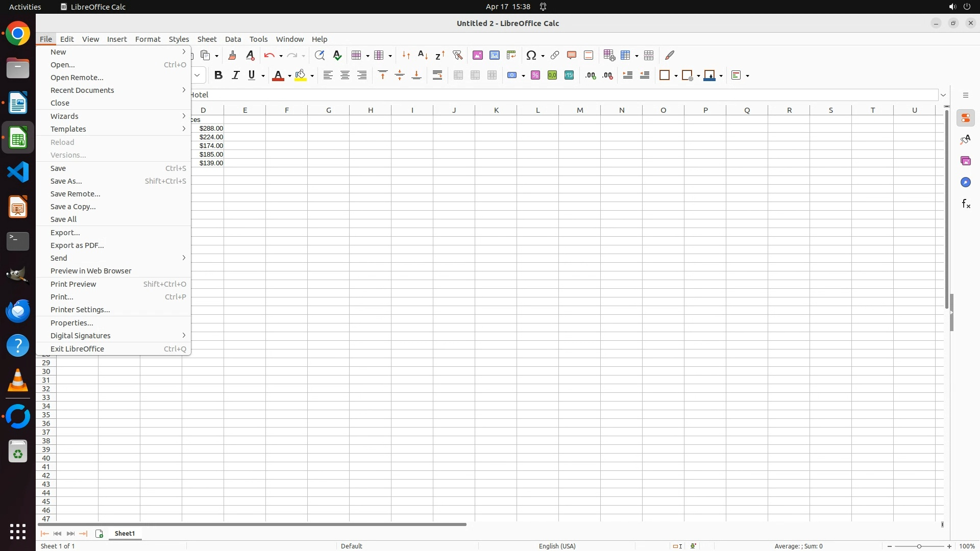This screenshot has height=551, width=980.
Task: Toggle Bold formatting
Action: (218, 76)
